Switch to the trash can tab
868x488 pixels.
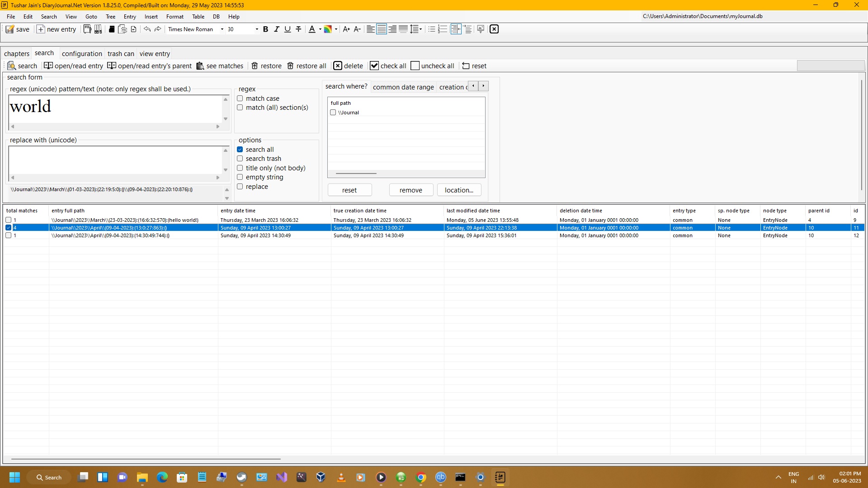pos(121,54)
